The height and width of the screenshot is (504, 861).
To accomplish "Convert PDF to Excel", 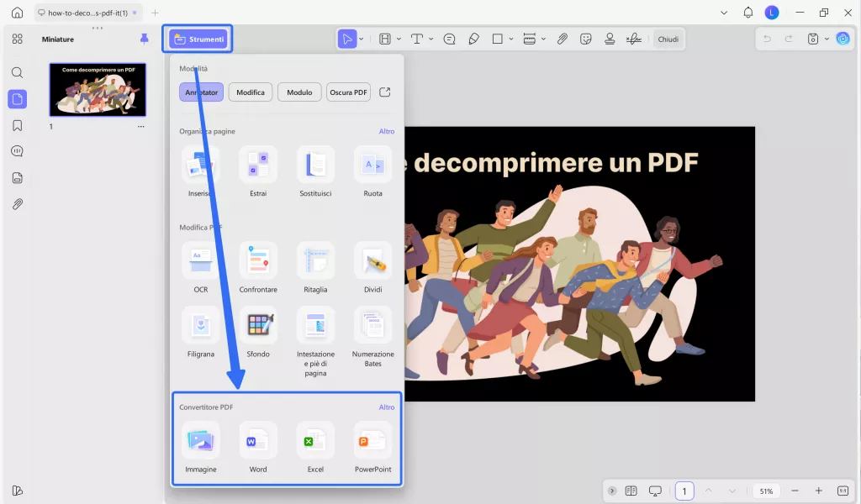I will (315, 448).
